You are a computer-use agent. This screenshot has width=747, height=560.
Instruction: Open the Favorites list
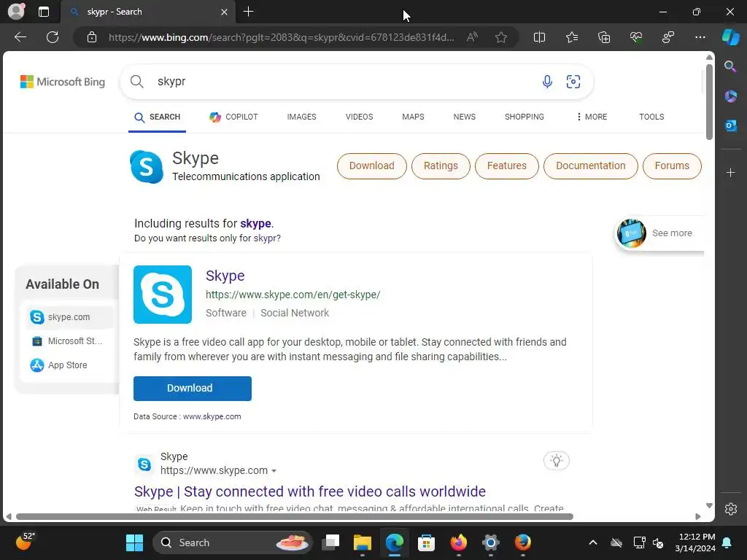tap(572, 37)
